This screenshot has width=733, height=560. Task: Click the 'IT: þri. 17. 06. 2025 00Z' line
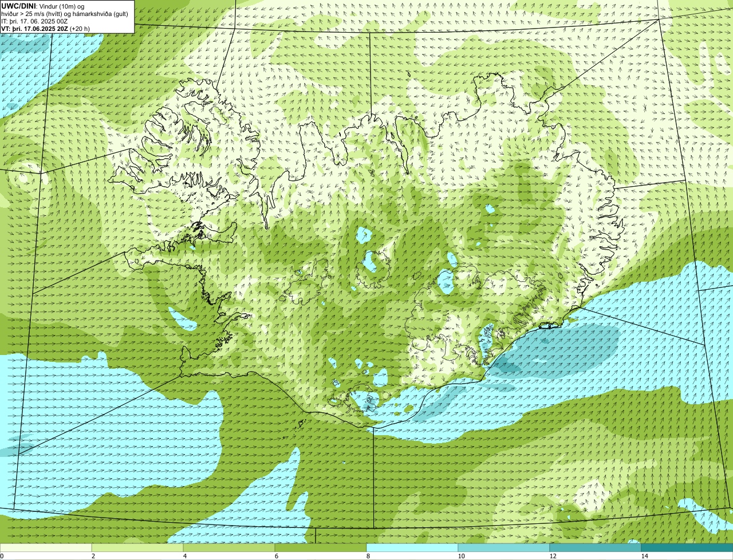tap(34, 21)
